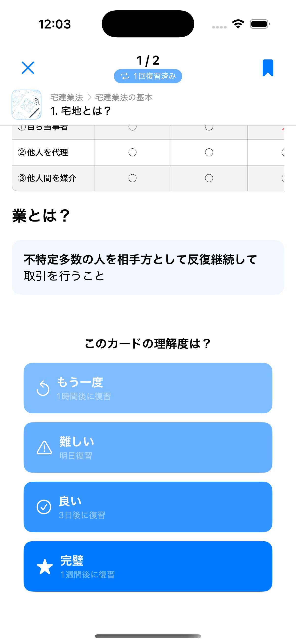Select the 1. 宅地とは？ card title
The image size is (296, 644).
(81, 111)
